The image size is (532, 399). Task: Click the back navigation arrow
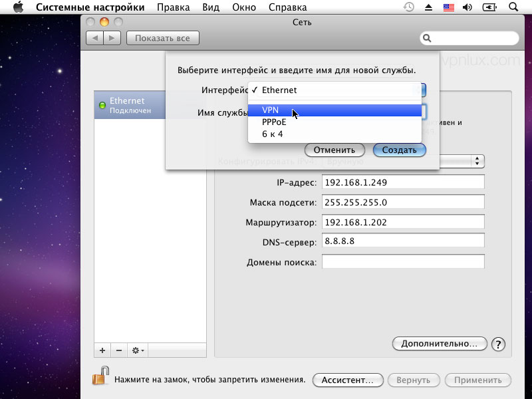(x=95, y=38)
